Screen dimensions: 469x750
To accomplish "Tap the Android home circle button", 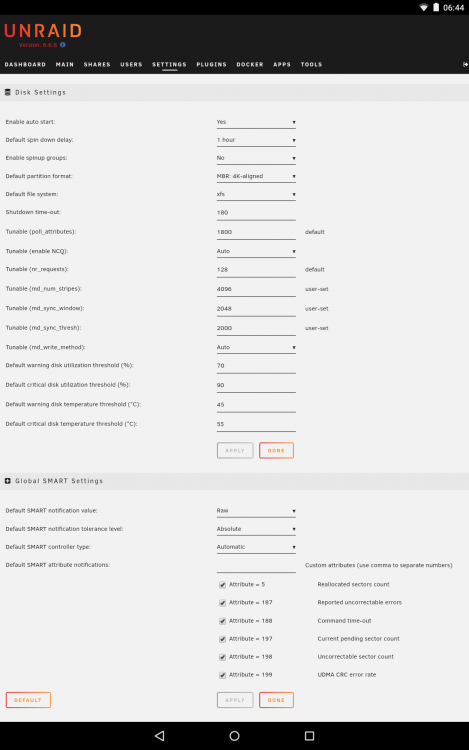I will pos(234,736).
